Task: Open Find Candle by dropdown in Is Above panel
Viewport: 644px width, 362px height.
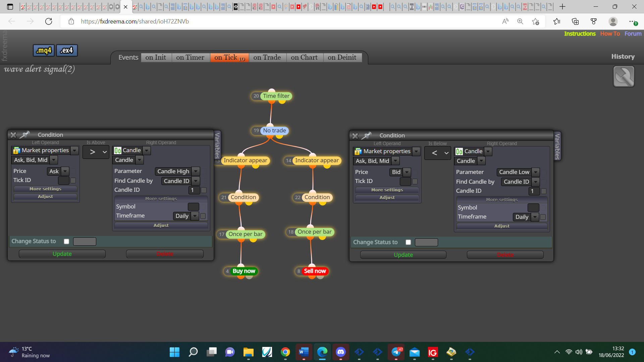Action: click(x=196, y=181)
